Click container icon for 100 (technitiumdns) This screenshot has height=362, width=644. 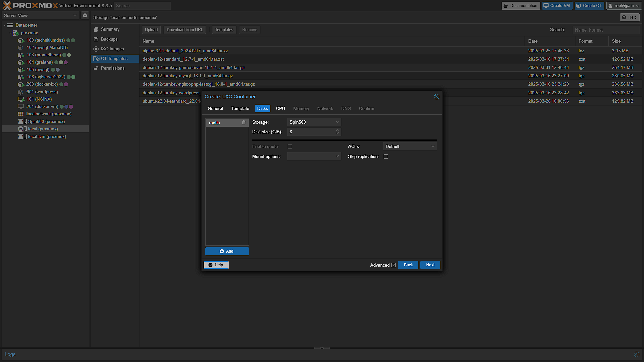click(21, 40)
